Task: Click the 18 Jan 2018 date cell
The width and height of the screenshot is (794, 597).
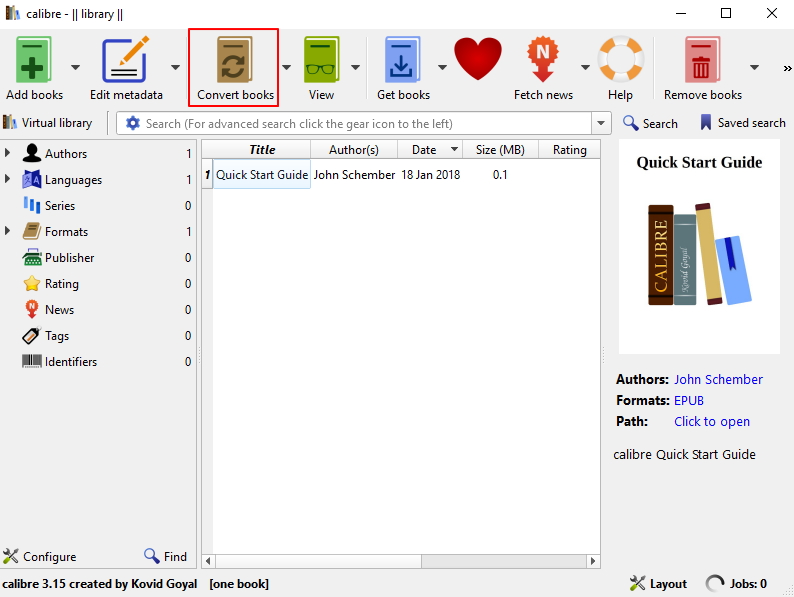Action: pos(430,175)
